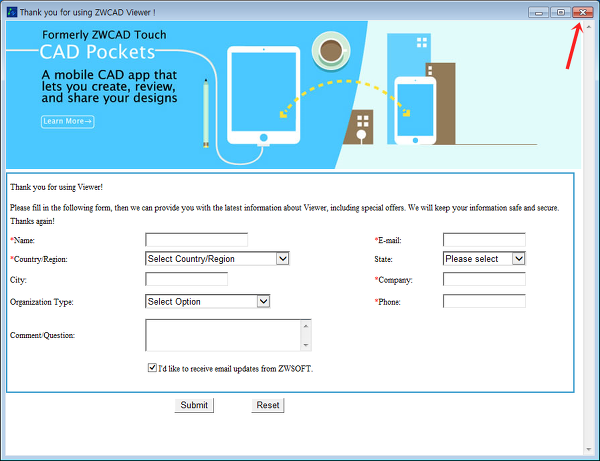This screenshot has height=461, width=600.
Task: Click the comment box scroll down arrow
Action: pos(306,345)
